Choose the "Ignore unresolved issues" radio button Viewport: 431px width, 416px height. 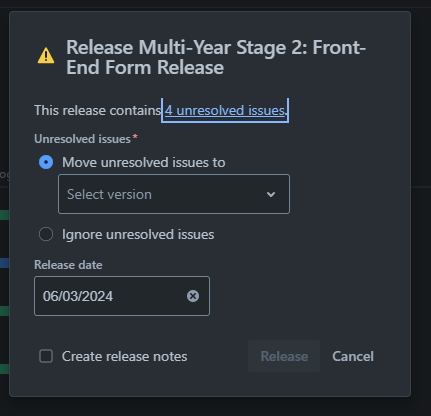pos(46,234)
